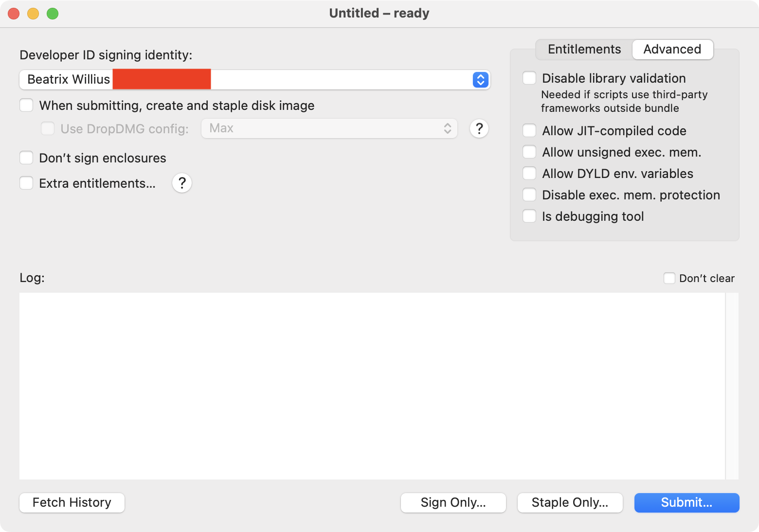Expand the DropDMG config Max dropdown
Viewport: 759px width, 532px height.
[x=329, y=128]
